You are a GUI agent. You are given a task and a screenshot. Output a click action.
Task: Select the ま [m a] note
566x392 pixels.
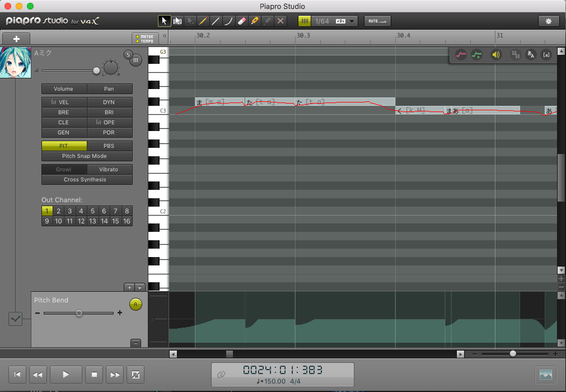pyautogui.click(x=220, y=102)
